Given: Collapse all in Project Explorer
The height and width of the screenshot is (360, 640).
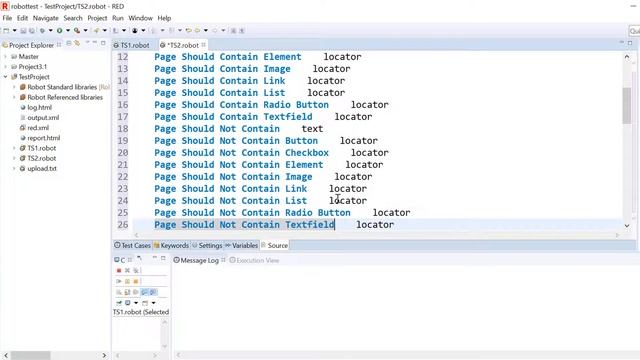Looking at the screenshot, I should pos(69,43).
